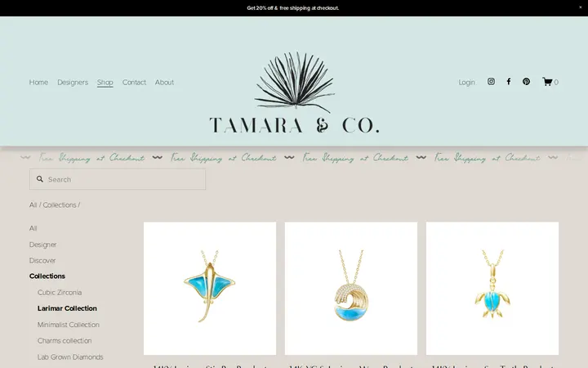Open the Discover category
588x368 pixels.
point(42,261)
